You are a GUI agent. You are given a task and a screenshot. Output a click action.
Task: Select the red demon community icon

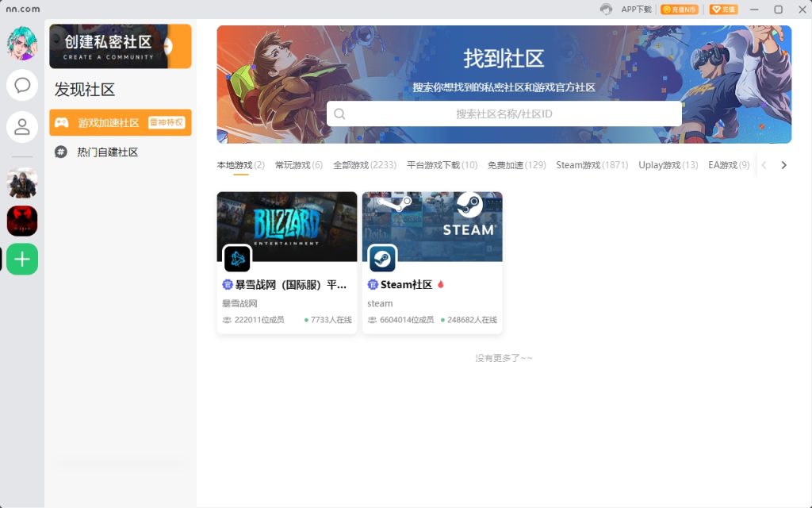[x=22, y=221]
